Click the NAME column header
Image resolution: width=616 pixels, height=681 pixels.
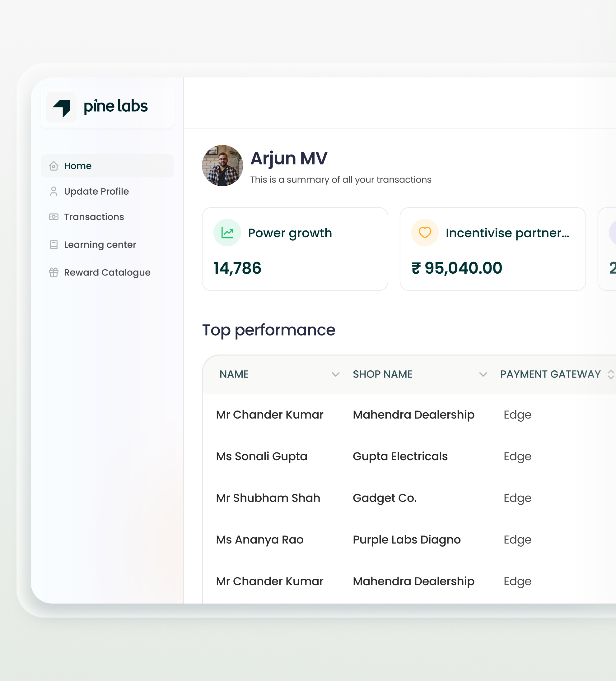(234, 374)
